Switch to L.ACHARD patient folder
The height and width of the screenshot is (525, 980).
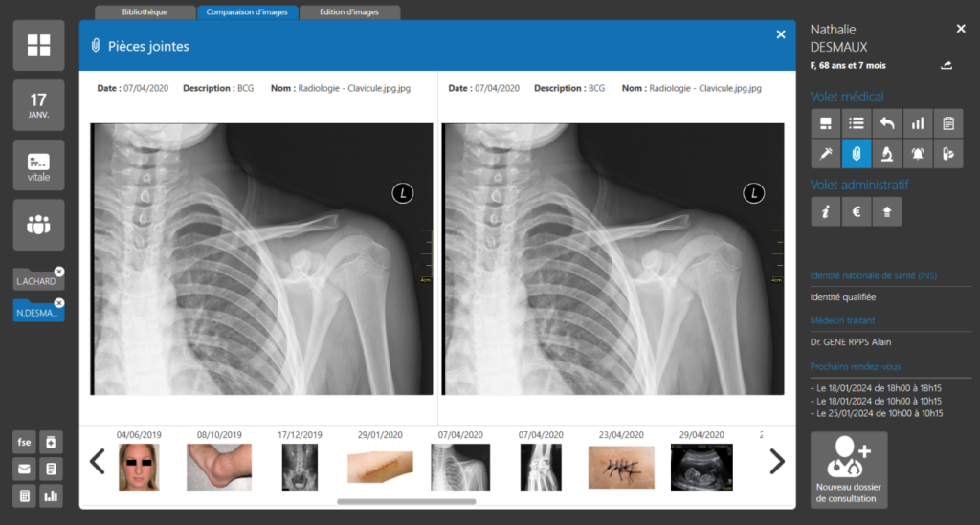(x=34, y=281)
